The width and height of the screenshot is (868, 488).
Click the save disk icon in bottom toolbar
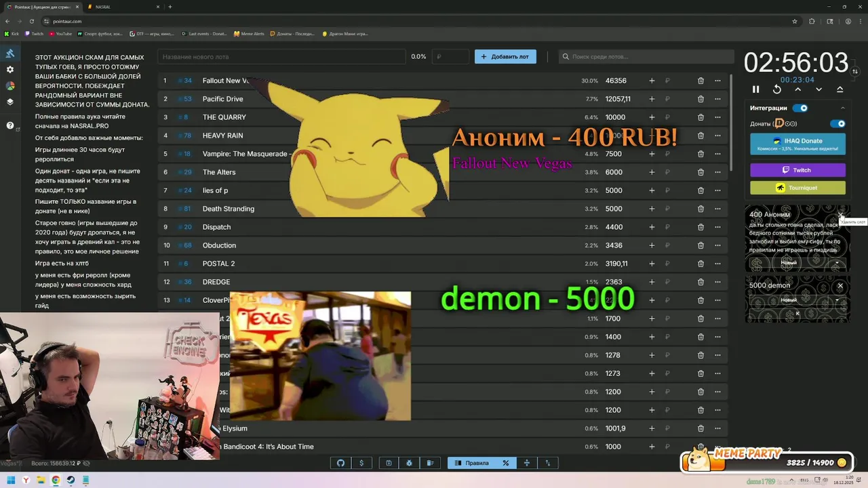pyautogui.click(x=389, y=463)
